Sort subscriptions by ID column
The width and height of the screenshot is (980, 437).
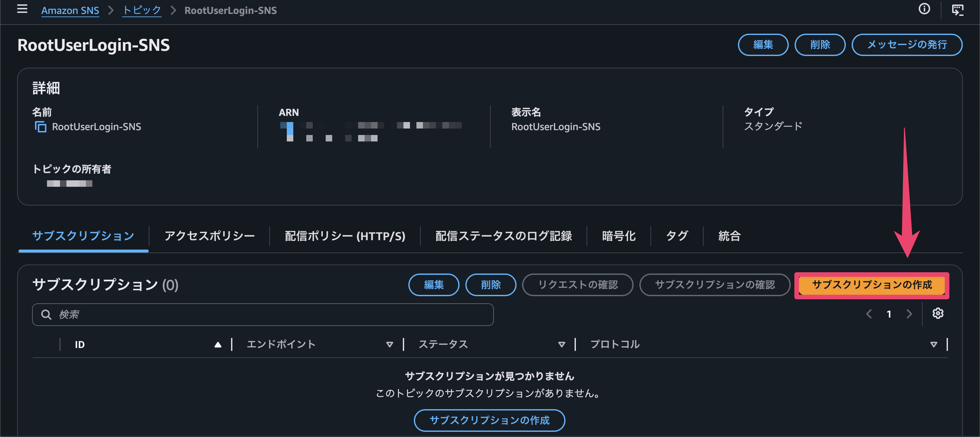point(217,345)
